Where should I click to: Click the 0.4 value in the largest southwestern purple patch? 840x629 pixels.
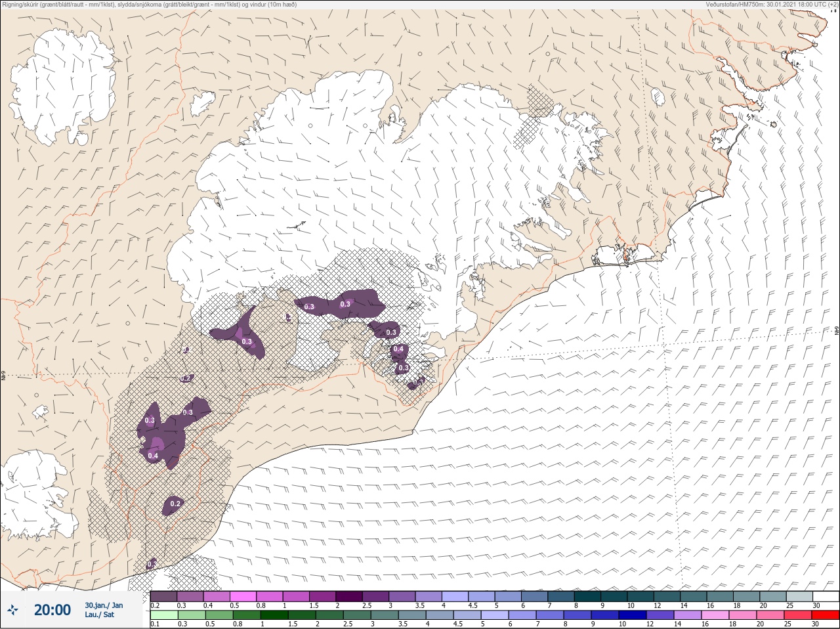point(154,456)
